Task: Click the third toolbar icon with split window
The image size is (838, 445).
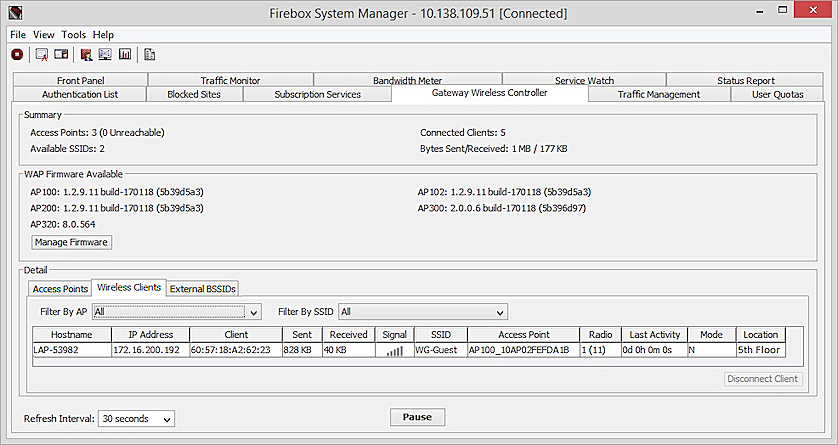Action: pos(61,55)
